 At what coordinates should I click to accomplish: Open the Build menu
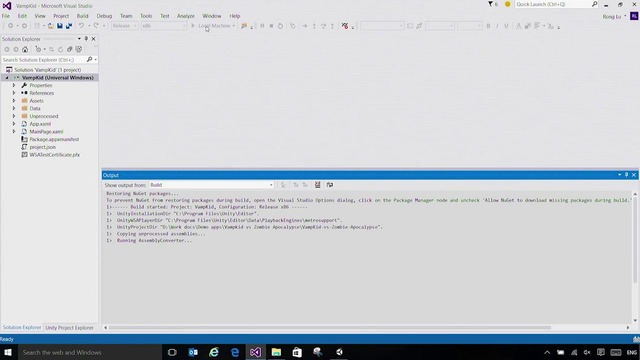(82, 16)
